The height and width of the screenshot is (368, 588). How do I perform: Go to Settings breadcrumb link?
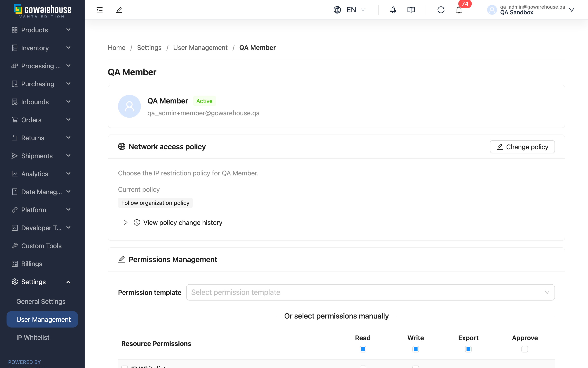149,47
